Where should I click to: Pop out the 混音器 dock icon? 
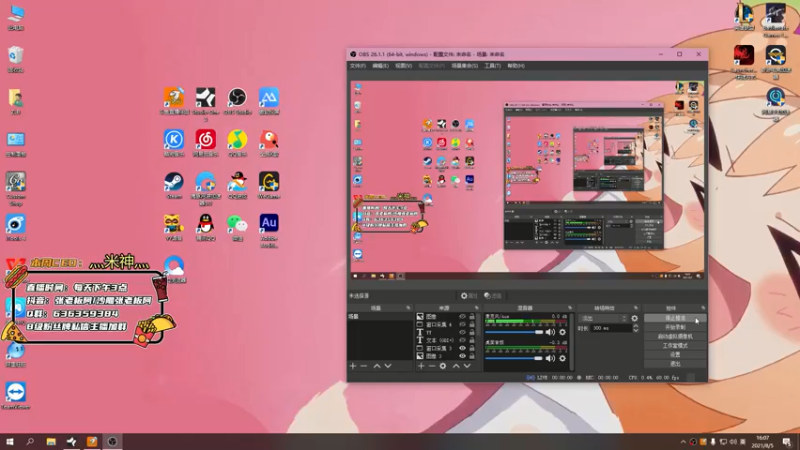[x=570, y=308]
